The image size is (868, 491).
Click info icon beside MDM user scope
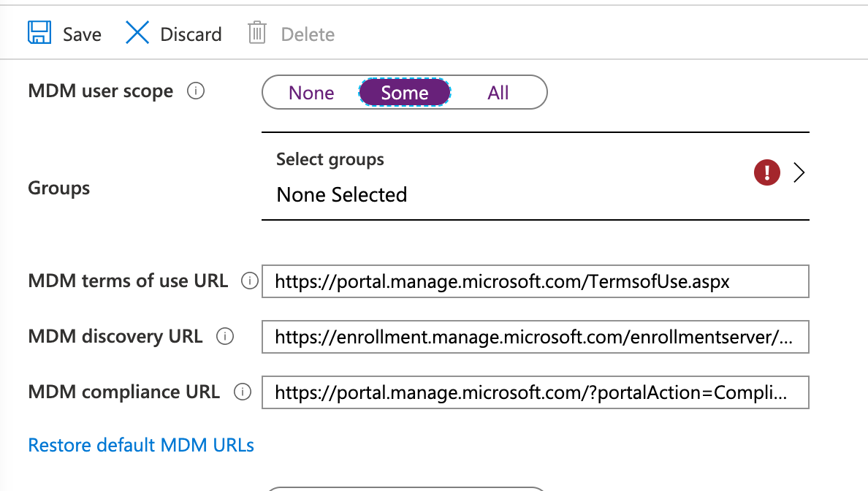coord(195,92)
